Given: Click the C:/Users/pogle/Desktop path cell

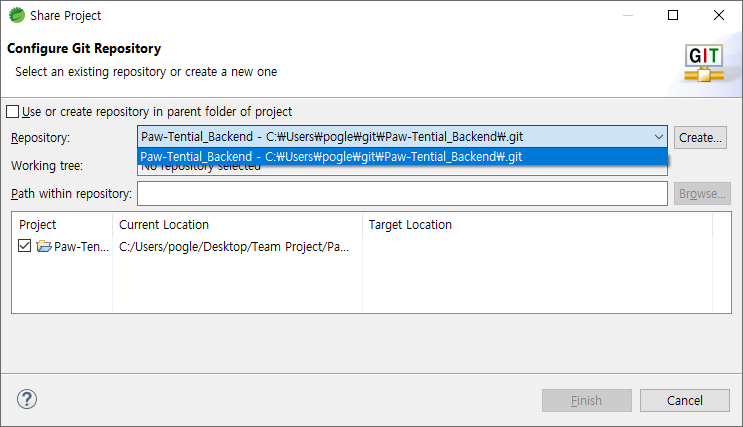Looking at the screenshot, I should point(234,246).
